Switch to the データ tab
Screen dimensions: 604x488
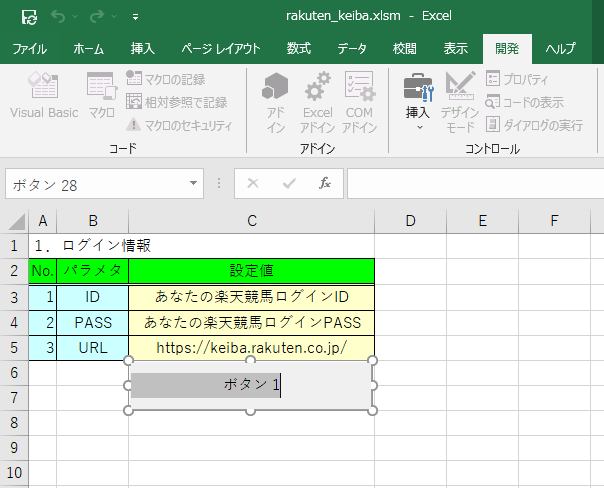point(352,49)
